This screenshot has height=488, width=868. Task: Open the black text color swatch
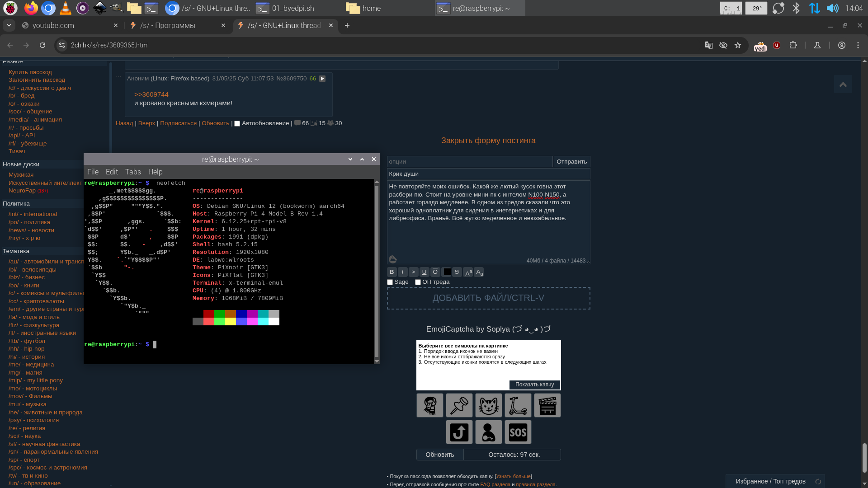pyautogui.click(x=447, y=272)
